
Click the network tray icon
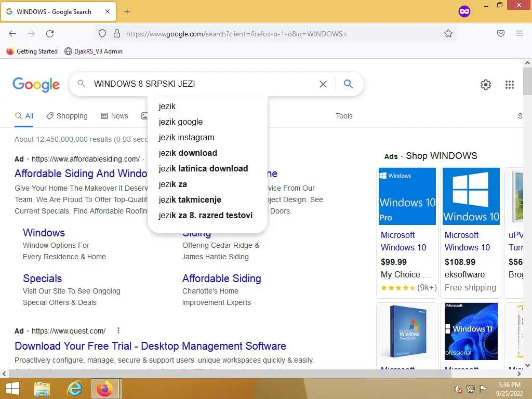click(471, 389)
